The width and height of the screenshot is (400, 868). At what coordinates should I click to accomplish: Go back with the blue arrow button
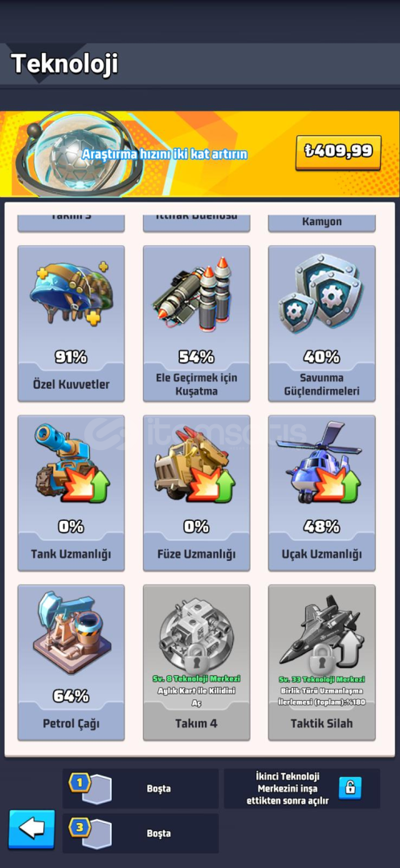coord(32,829)
